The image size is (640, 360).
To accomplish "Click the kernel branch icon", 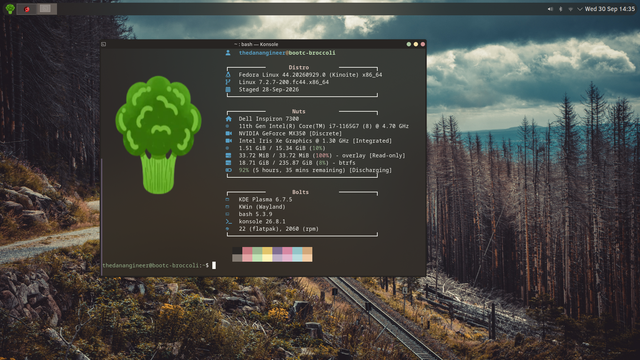I will [228, 82].
